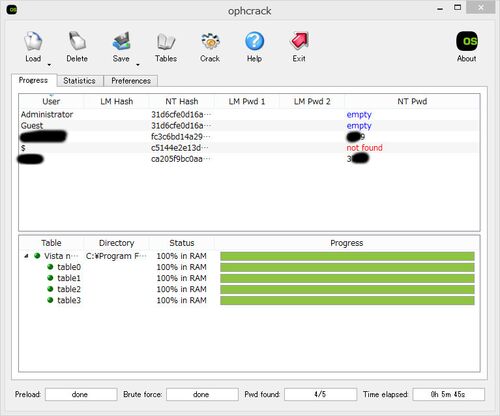Click table2's progress bar
This screenshot has width=500, height=416.
pyautogui.click(x=347, y=289)
